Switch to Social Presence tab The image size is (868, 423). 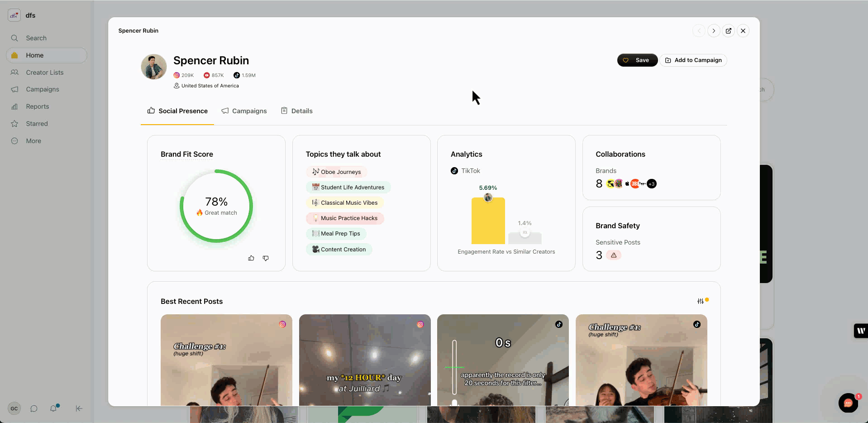pyautogui.click(x=177, y=111)
